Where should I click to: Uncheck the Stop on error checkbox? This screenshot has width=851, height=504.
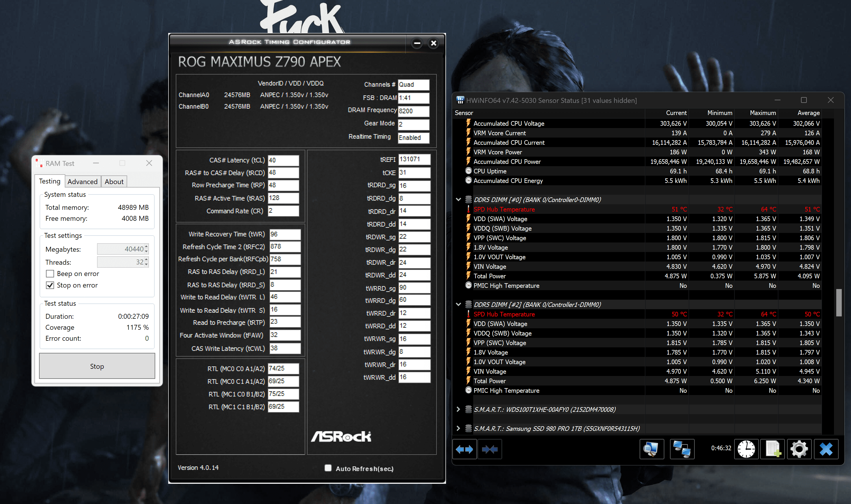50,285
